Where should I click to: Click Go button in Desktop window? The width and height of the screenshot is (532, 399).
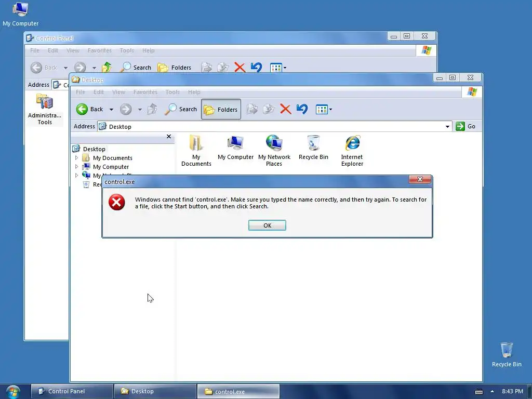[465, 126]
